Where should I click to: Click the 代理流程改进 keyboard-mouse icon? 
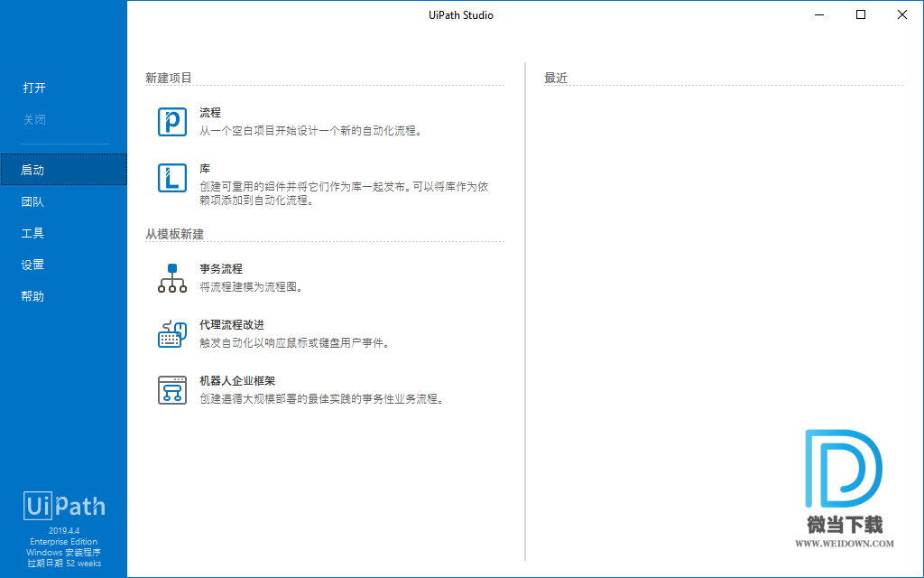pyautogui.click(x=172, y=334)
